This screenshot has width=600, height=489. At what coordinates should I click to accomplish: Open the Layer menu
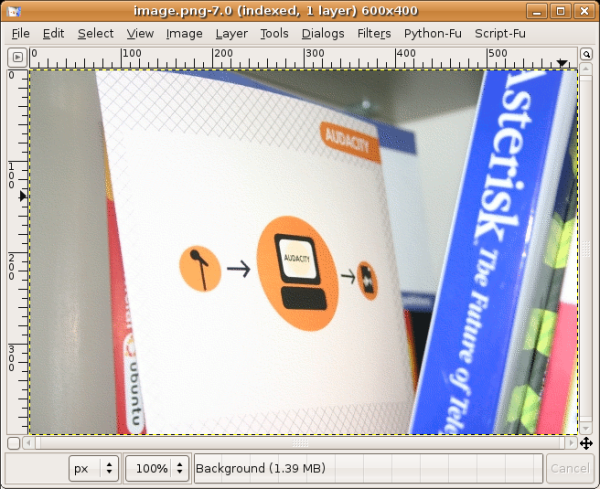coord(231,33)
